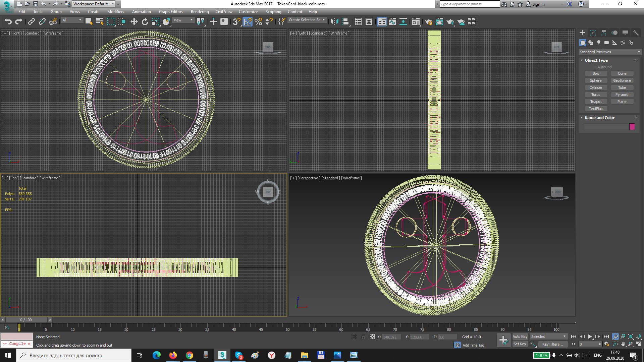
Task: Open Select by Name list
Action: 100,22
